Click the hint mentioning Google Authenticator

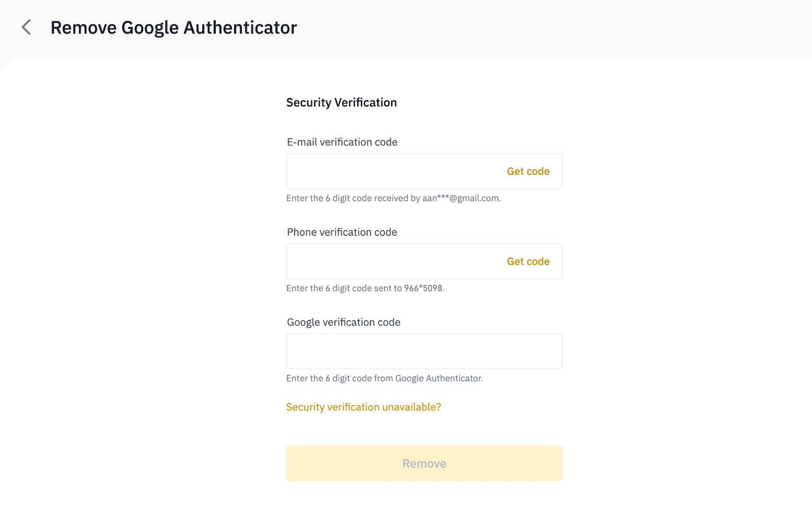[384, 378]
